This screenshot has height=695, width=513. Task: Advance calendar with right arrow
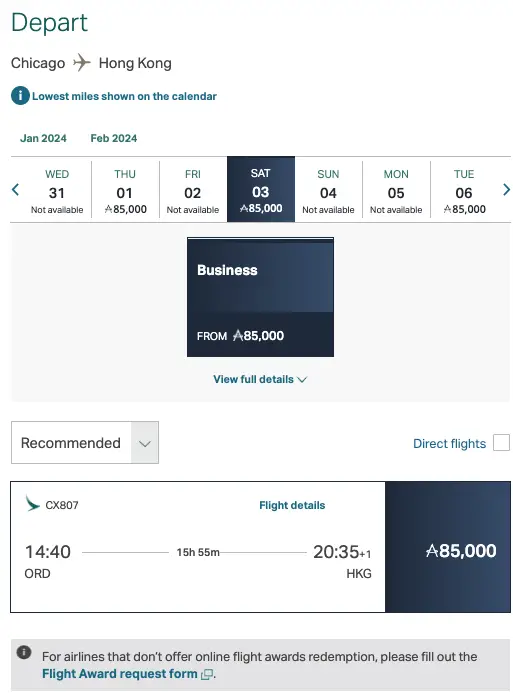click(x=506, y=190)
